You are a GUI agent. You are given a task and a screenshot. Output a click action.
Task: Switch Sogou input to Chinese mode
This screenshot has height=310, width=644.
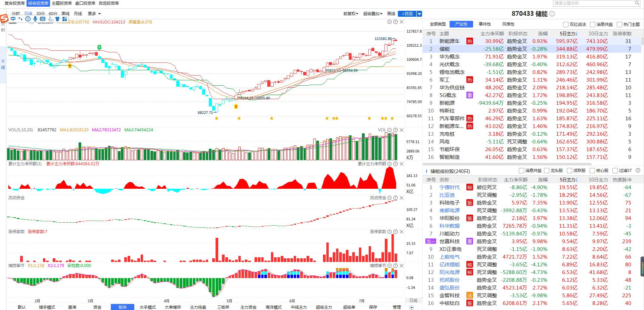pos(13,19)
